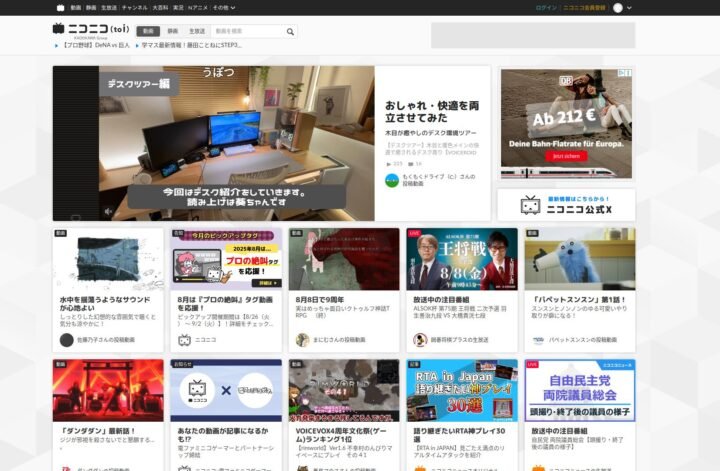This screenshot has width=720, height=471.
Task: Open the 王将戦 live broadcast thumbnail
Action: (462, 259)
